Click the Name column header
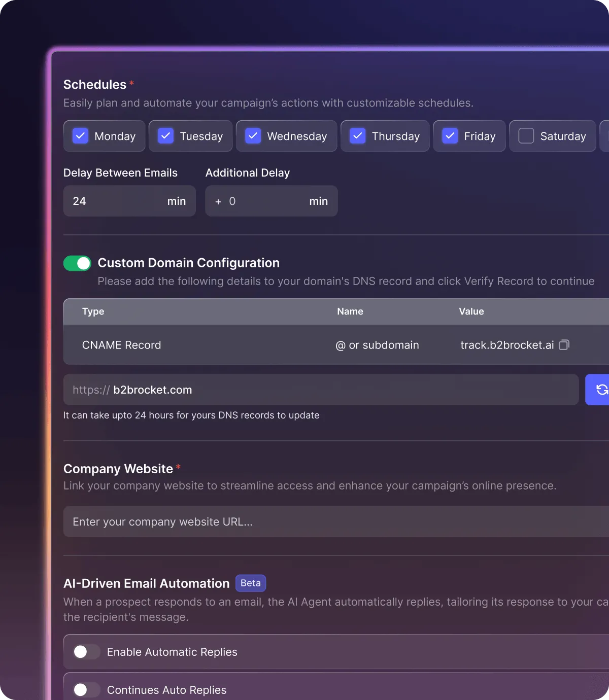This screenshot has width=609, height=700. [x=350, y=311]
